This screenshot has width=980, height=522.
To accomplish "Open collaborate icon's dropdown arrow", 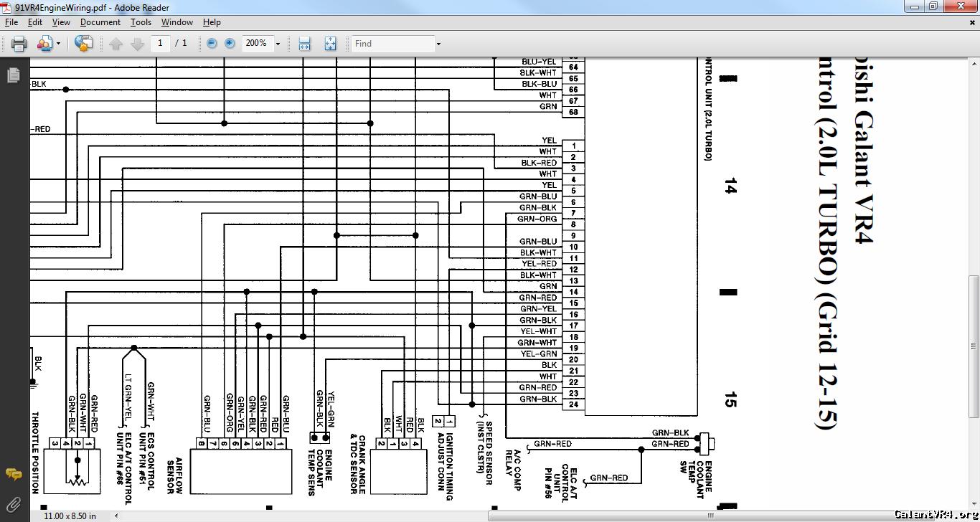I will coord(59,44).
